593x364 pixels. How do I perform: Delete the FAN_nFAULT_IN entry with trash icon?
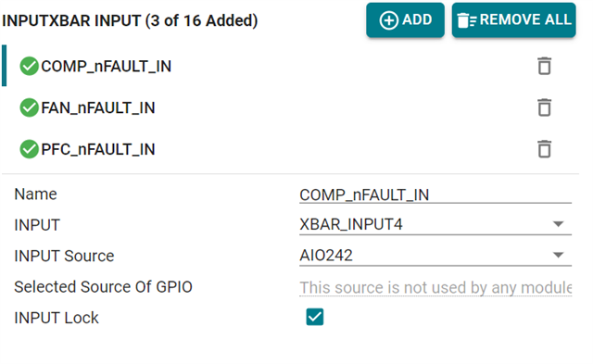pyautogui.click(x=544, y=107)
